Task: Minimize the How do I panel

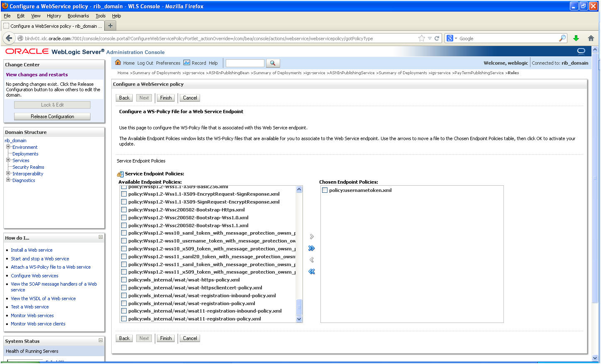Action: click(100, 237)
